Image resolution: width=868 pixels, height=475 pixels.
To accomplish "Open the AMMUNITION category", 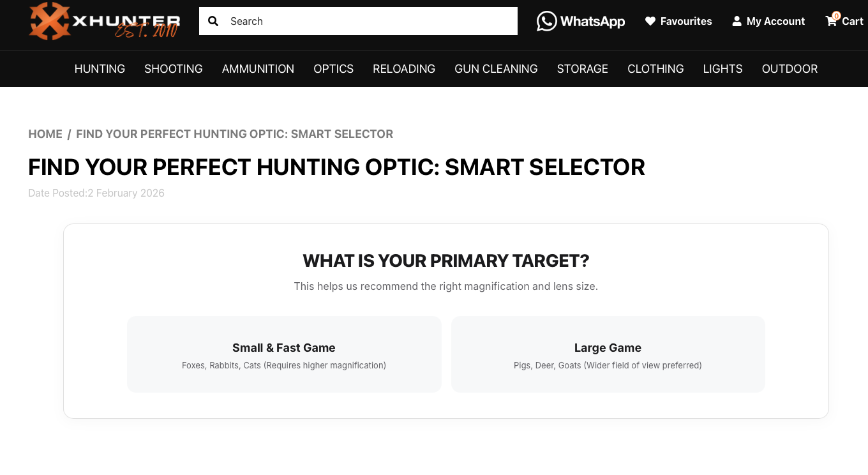I will pos(258,68).
